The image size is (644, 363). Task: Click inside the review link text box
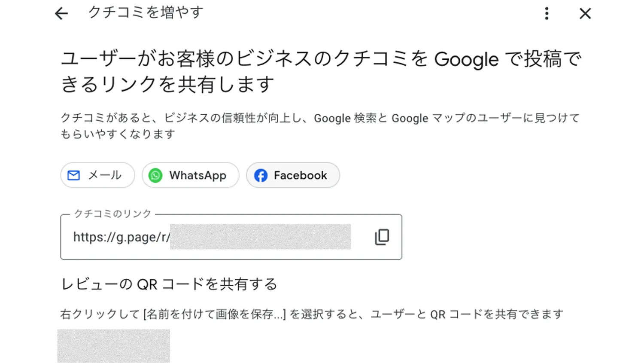pos(215,237)
